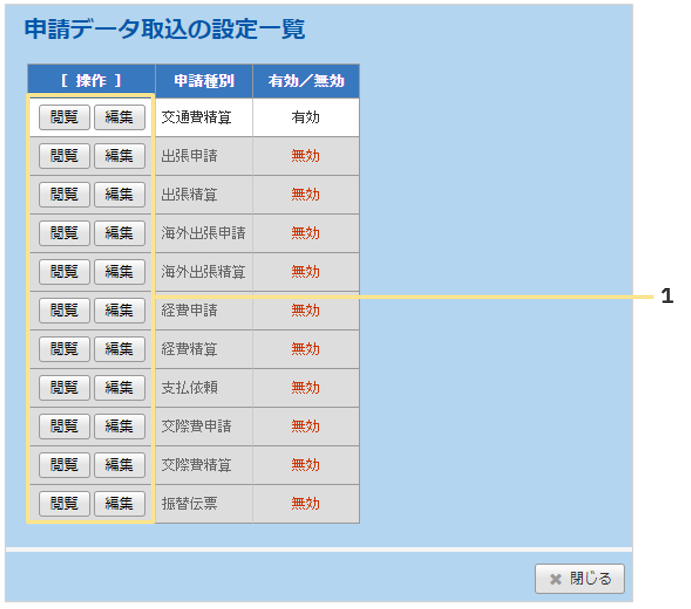This screenshot has height=609, width=691.
Task: View 支払依頼 setting with 閲覧
Action: click(x=64, y=388)
